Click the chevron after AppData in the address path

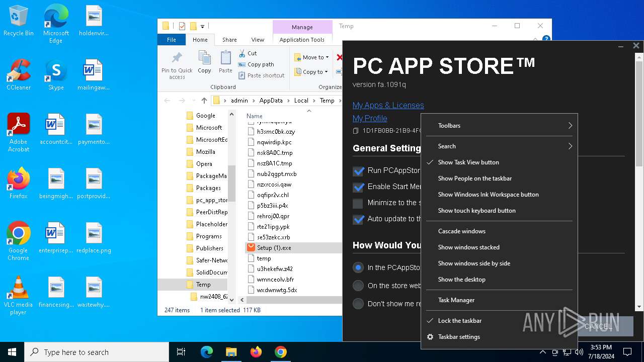(x=288, y=101)
